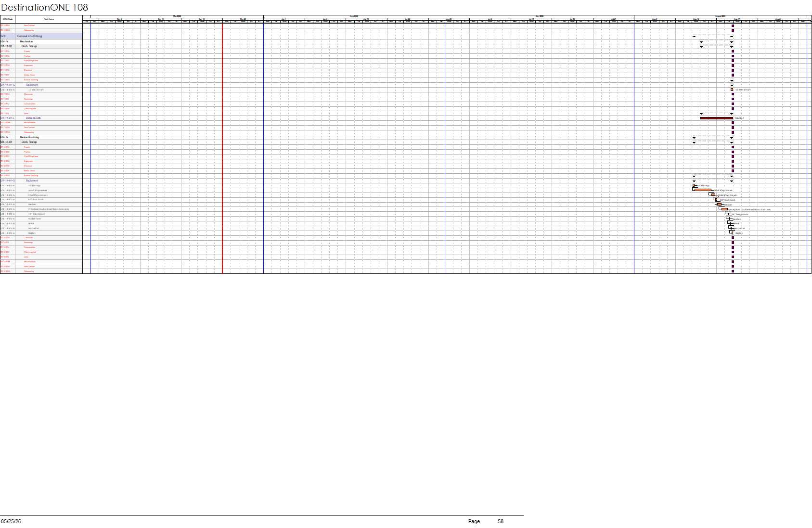812x528 pixels.
Task: Click the Fenders task Gantt bar
Action: [x=720, y=205]
